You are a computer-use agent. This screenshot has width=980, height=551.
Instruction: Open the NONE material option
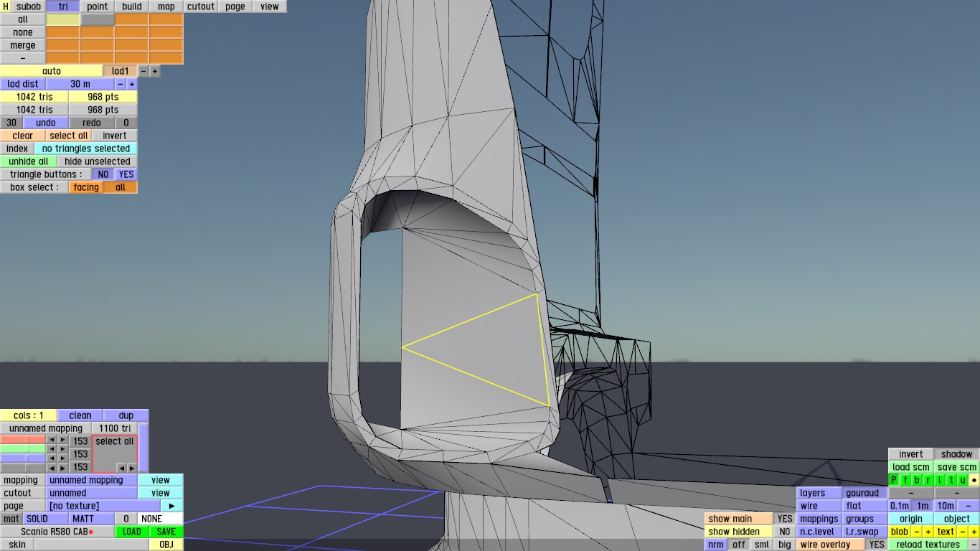(x=161, y=519)
